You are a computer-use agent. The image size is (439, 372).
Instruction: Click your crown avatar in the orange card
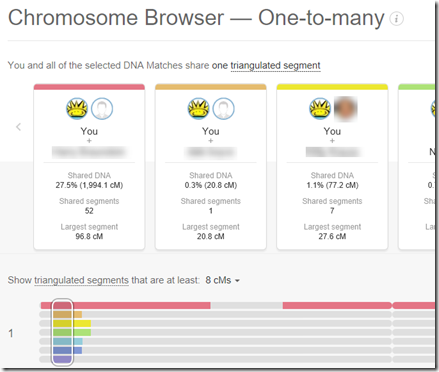199,109
